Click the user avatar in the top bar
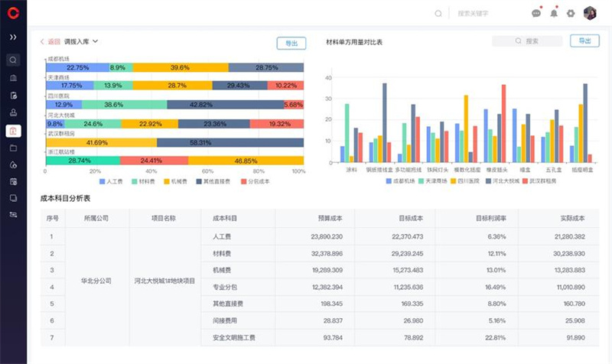Screen dimensions: 612x364 [x=590, y=13]
